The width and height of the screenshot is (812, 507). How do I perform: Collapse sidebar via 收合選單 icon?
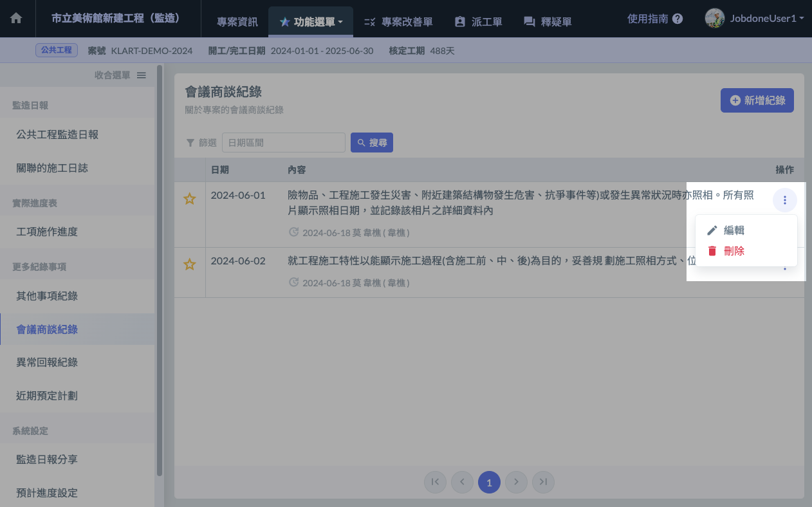(142, 75)
